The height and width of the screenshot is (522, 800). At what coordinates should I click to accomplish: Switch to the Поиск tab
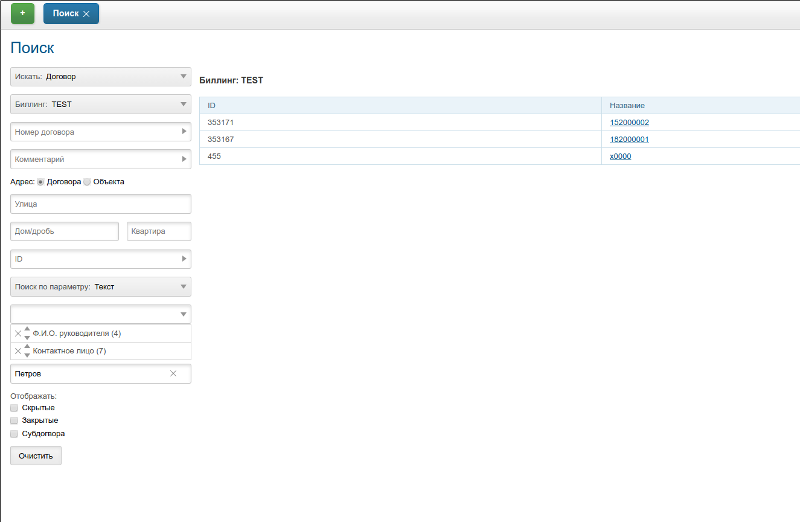65,14
